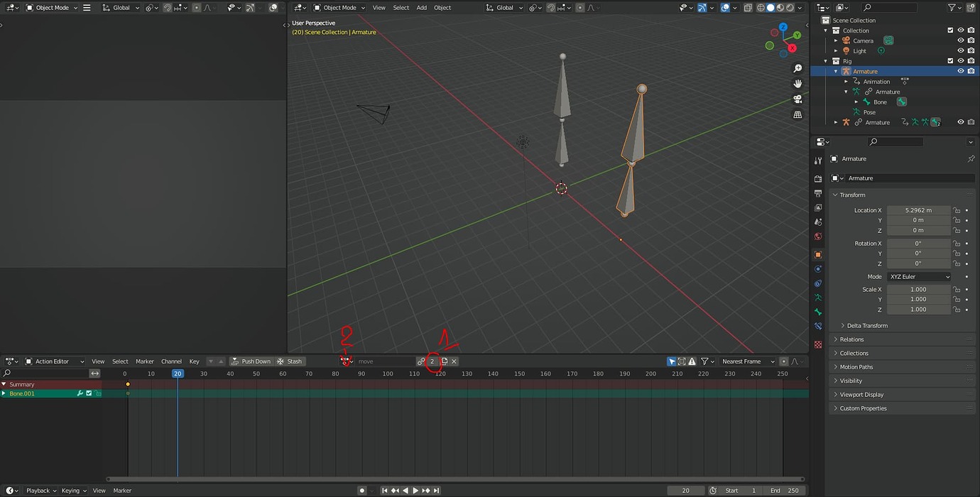
Task: Click the new collection icon in outliner
Action: pyautogui.click(x=971, y=7)
